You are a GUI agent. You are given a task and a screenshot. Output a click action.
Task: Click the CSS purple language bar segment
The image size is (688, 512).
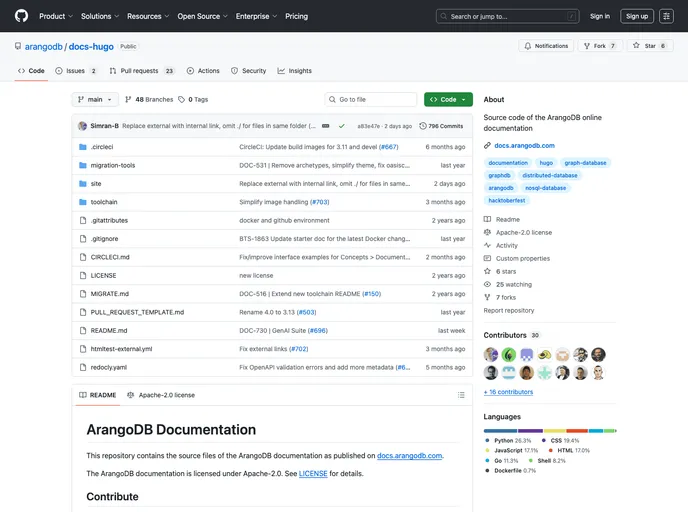pos(530,431)
